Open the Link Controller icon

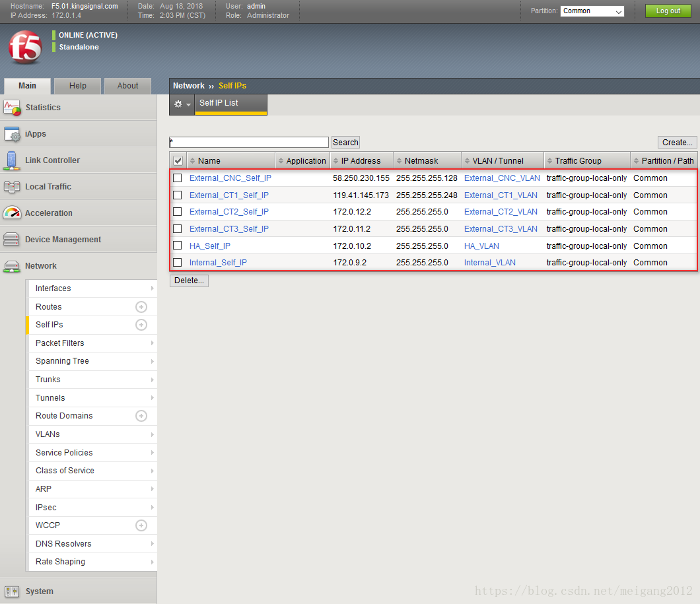[12, 160]
